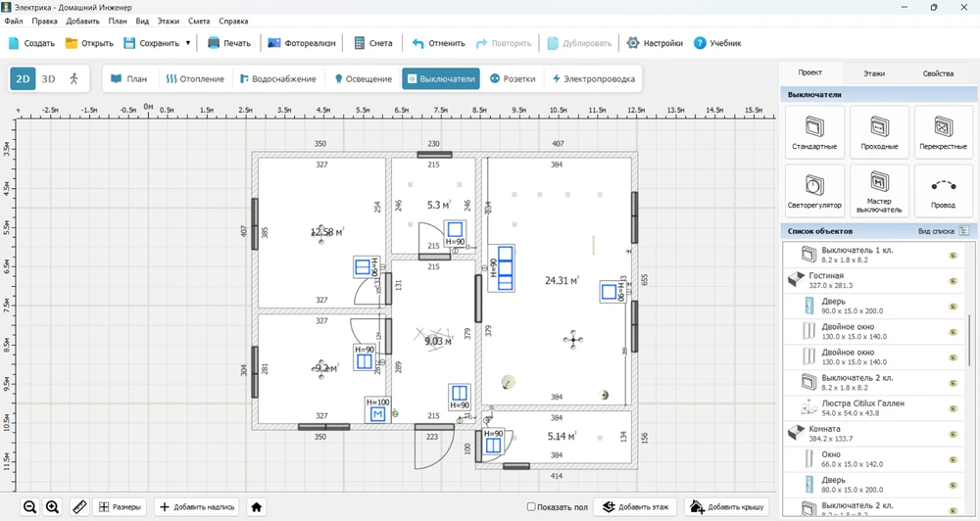Switch to the Свойства tab
The width and height of the screenshot is (980, 521).
click(938, 73)
